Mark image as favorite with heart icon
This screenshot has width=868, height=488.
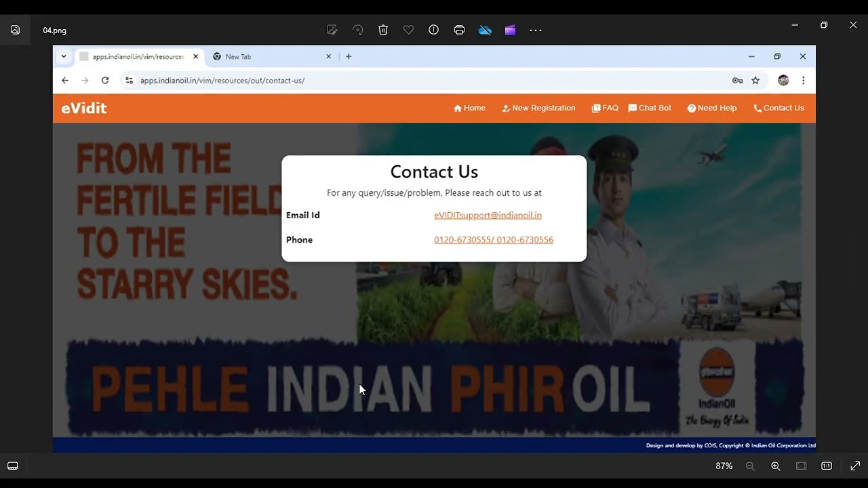click(408, 30)
